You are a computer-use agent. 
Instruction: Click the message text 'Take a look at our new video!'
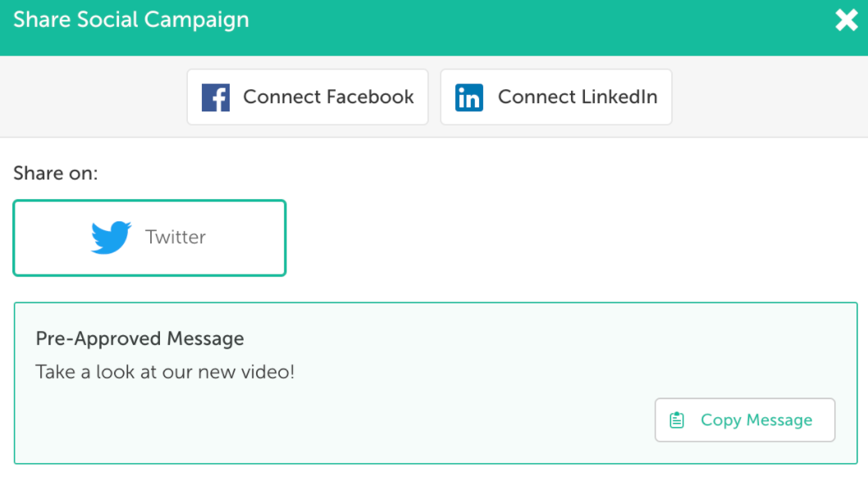click(x=165, y=371)
